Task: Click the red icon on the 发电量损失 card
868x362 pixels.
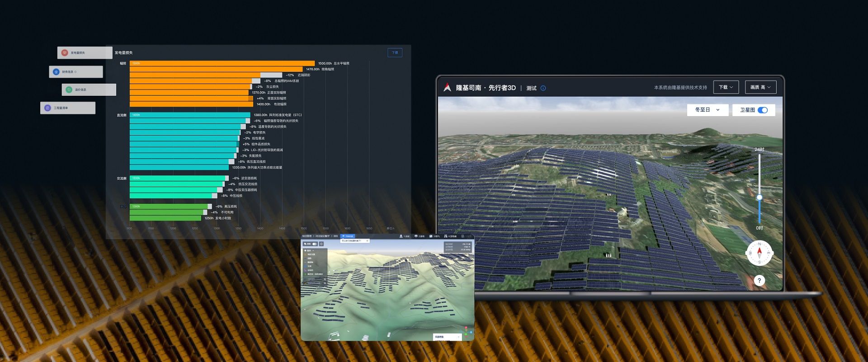Action: click(x=65, y=53)
